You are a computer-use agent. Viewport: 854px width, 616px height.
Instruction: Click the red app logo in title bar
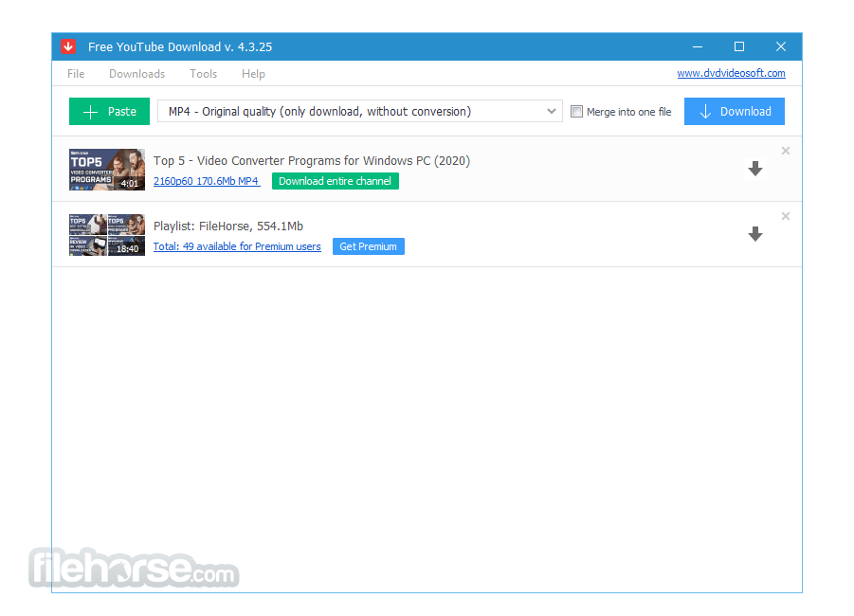[68, 46]
